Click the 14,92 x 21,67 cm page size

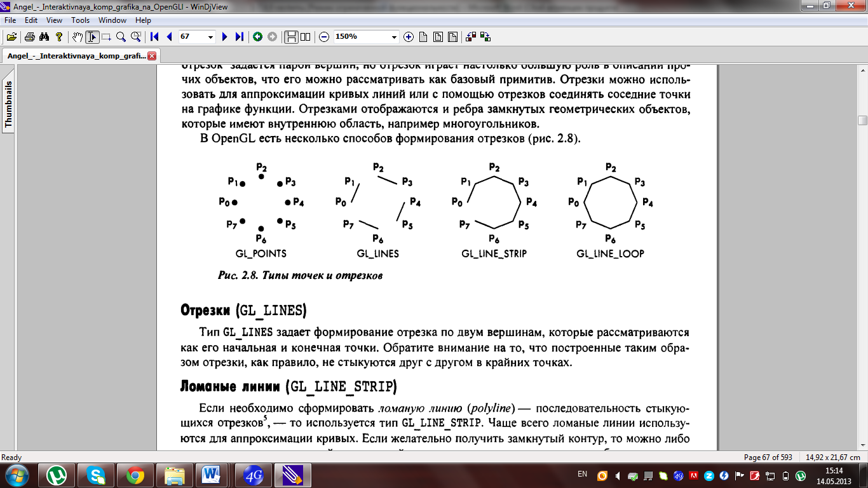click(x=833, y=457)
